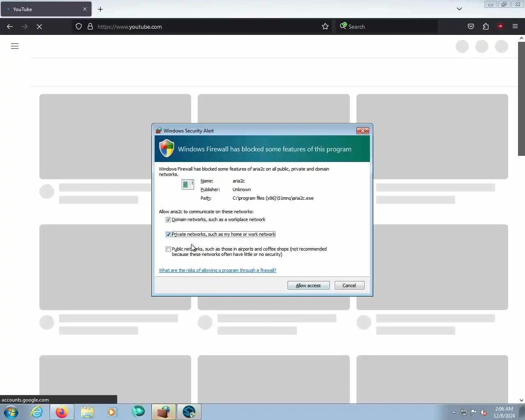The image size is (525, 420).
Task: Click the path text ending in aria2c.exe
Action: (273, 198)
